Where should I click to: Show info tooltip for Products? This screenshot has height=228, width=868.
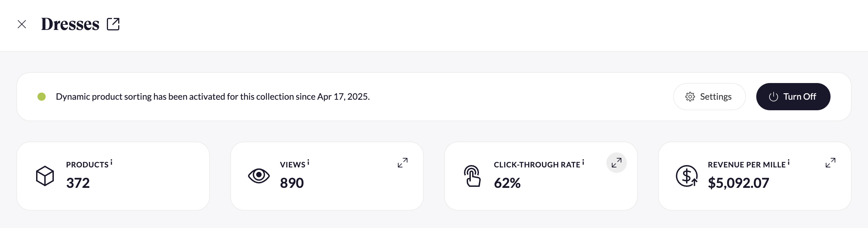coord(111,163)
